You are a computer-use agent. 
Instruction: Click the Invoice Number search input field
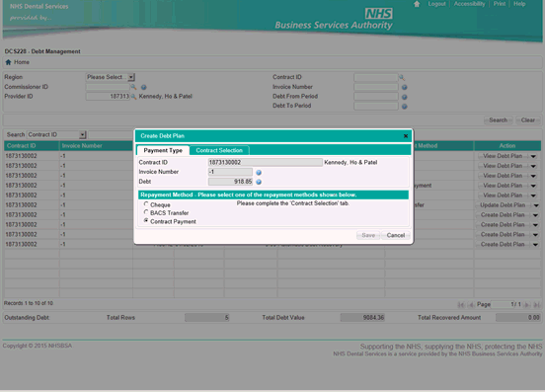click(376, 87)
